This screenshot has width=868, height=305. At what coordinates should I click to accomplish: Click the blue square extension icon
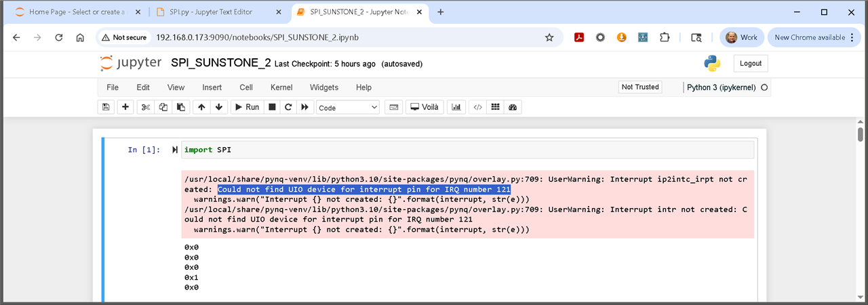(642, 38)
